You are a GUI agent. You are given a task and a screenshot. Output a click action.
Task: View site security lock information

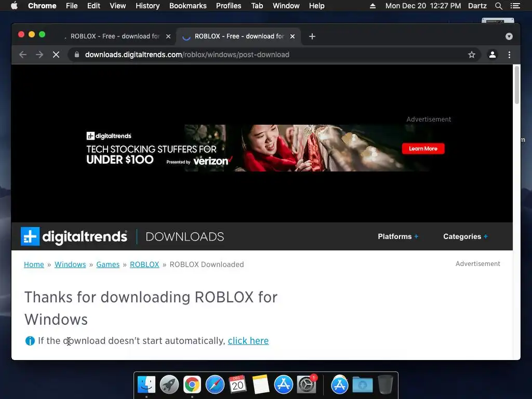coord(77,55)
